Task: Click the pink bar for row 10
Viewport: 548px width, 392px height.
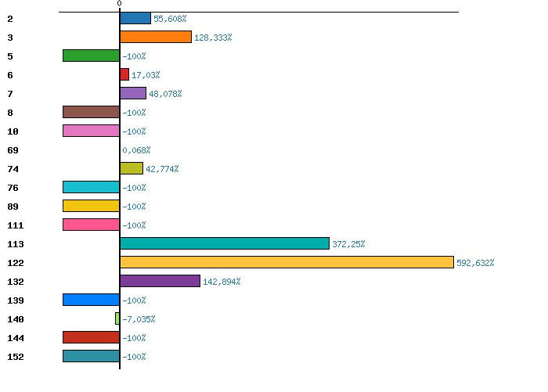Action: pyautogui.click(x=91, y=131)
